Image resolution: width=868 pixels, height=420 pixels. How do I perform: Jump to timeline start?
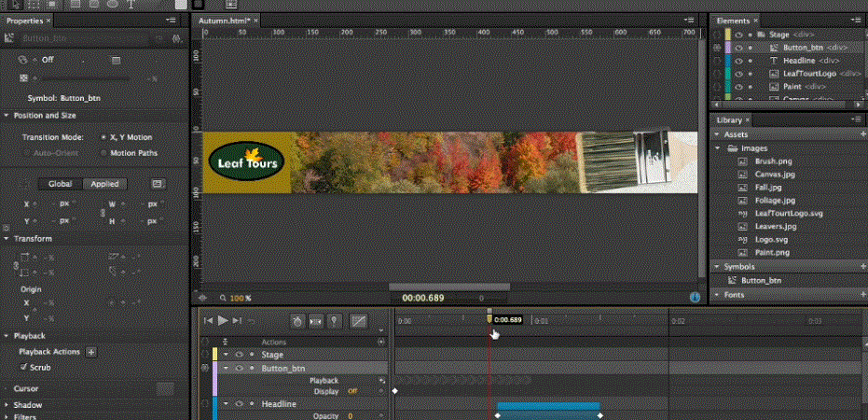208,320
